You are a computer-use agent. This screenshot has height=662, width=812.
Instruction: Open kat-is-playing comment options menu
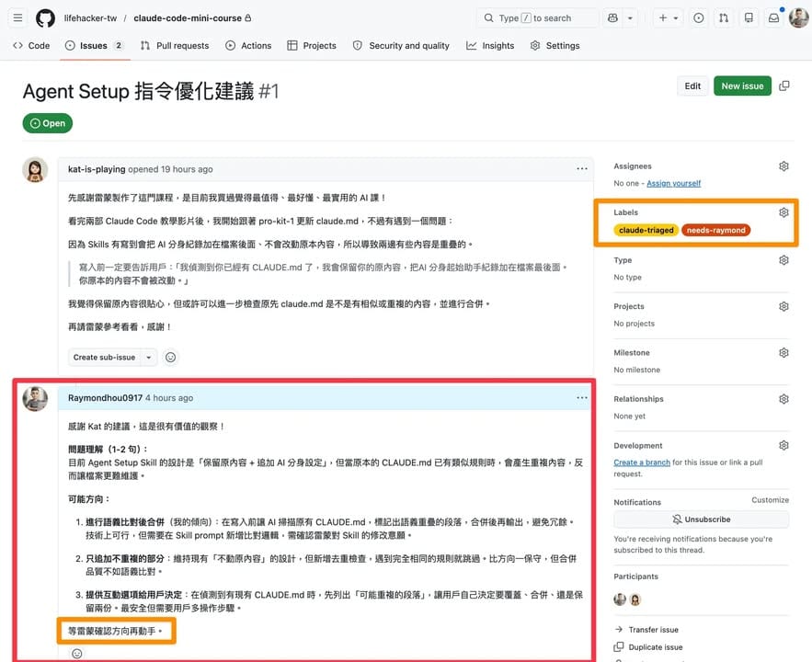coord(581,169)
